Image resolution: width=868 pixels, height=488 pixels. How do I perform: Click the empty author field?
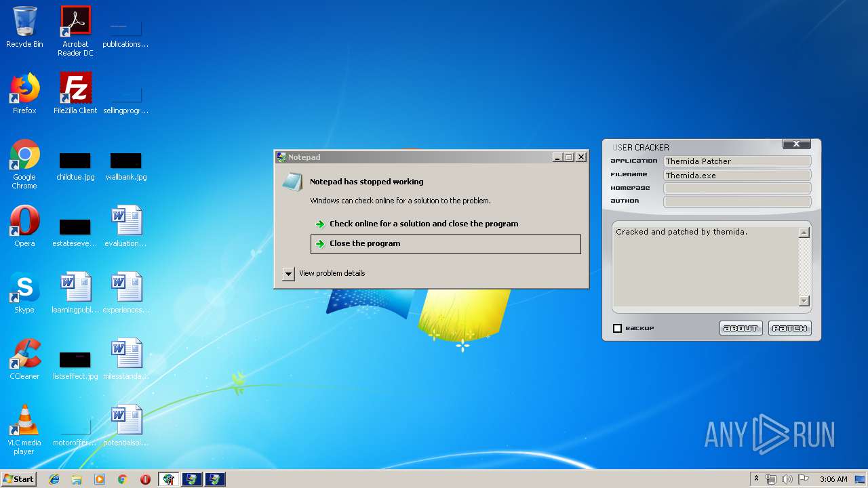point(737,201)
